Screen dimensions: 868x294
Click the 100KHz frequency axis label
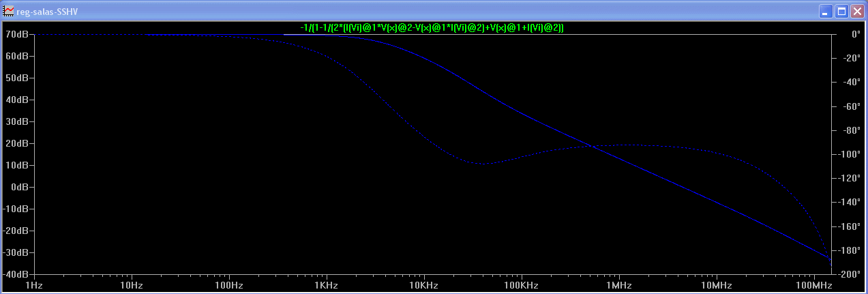point(521,285)
